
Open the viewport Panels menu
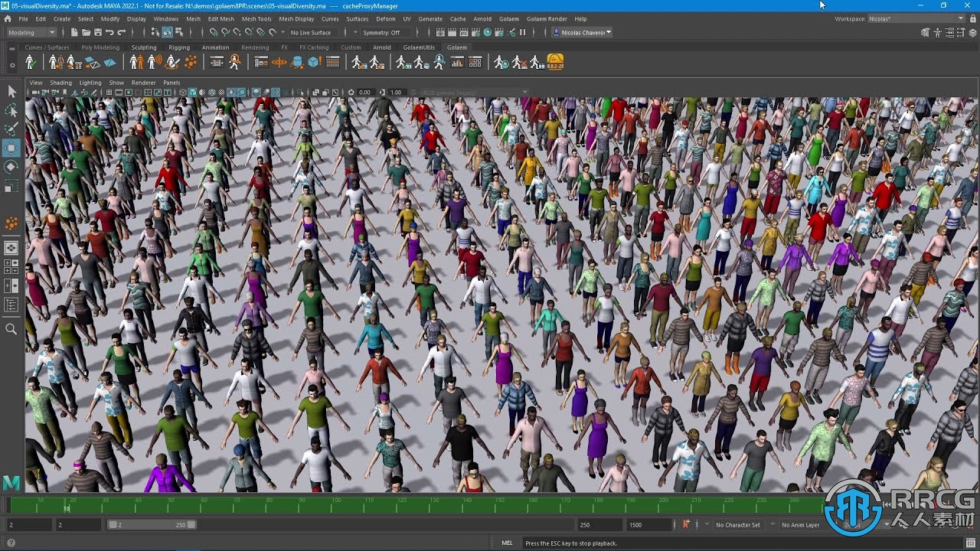(x=171, y=83)
